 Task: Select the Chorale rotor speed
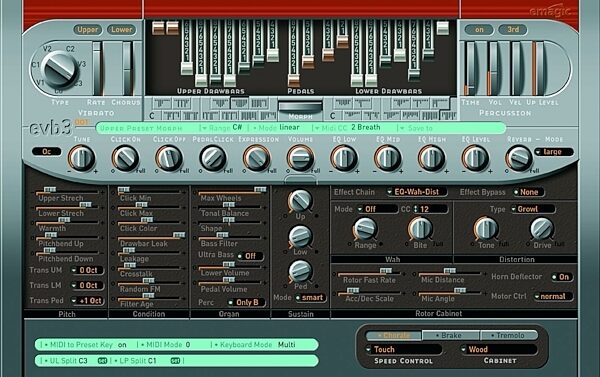click(394, 335)
